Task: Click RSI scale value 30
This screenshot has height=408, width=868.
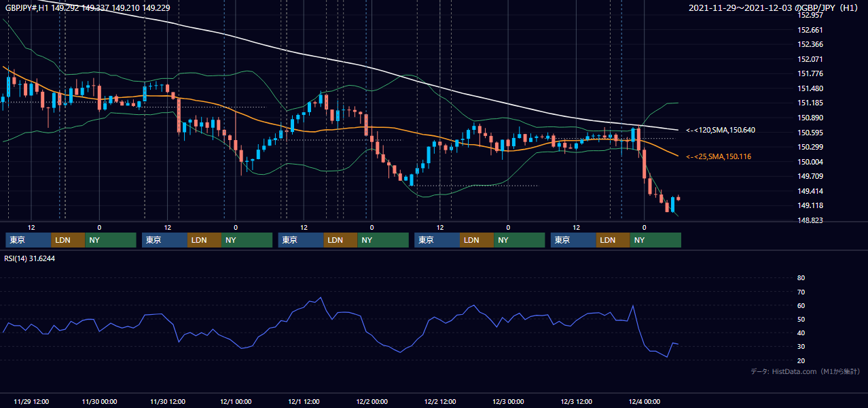Action: coord(801,347)
